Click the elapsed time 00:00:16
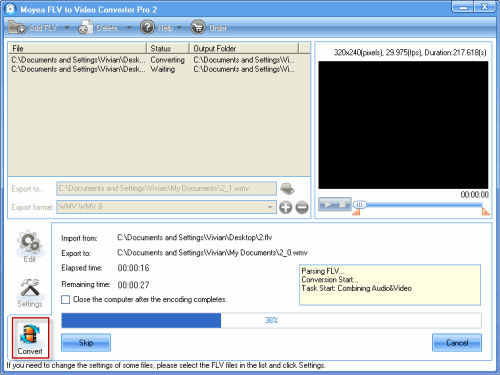Viewport: 500px width, 375px height. [133, 268]
